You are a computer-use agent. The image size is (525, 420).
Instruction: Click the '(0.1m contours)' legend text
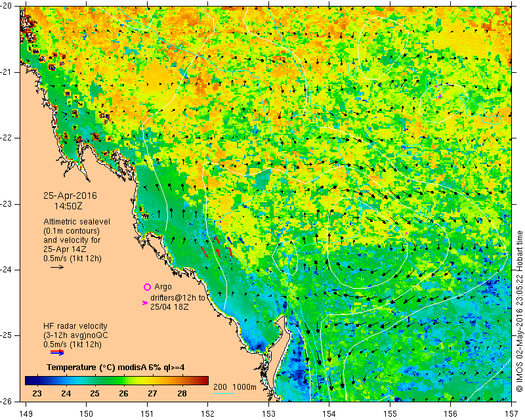[x=72, y=231]
